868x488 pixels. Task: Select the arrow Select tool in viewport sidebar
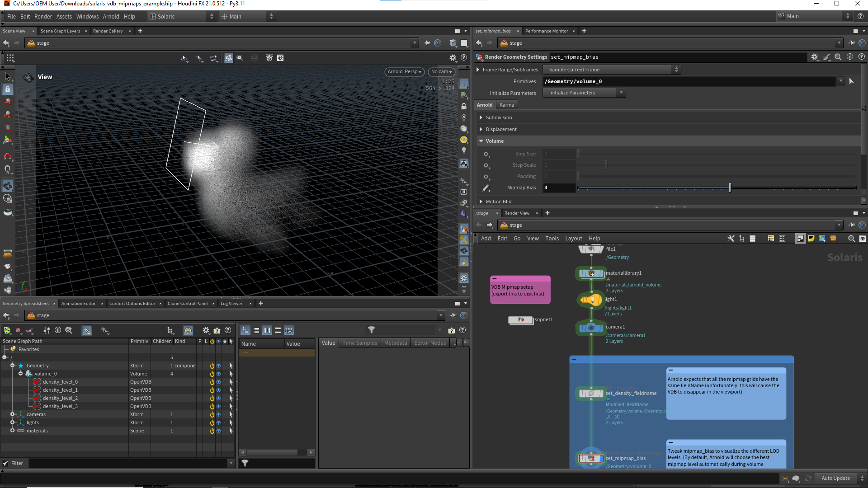click(x=8, y=76)
